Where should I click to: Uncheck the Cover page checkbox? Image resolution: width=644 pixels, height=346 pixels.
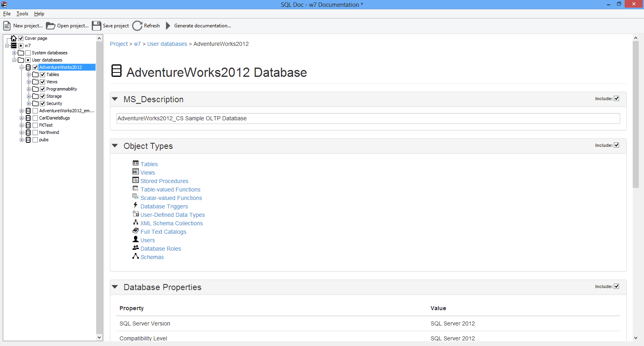click(21, 38)
